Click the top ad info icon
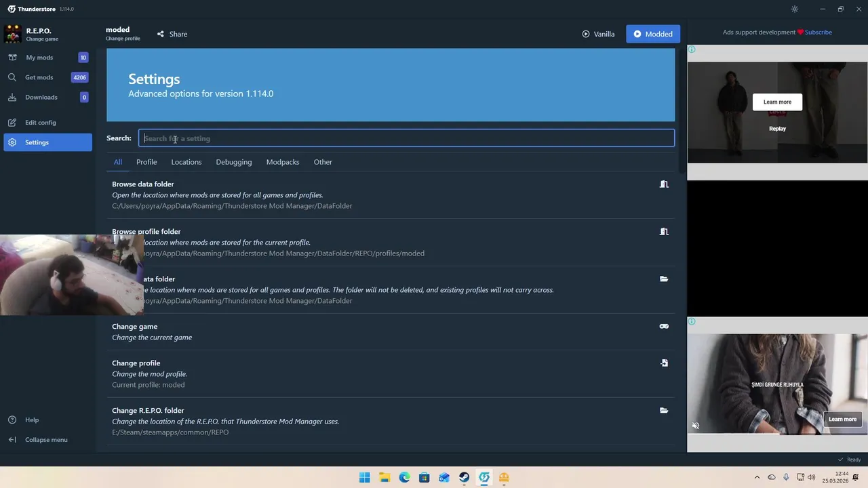 692,49
